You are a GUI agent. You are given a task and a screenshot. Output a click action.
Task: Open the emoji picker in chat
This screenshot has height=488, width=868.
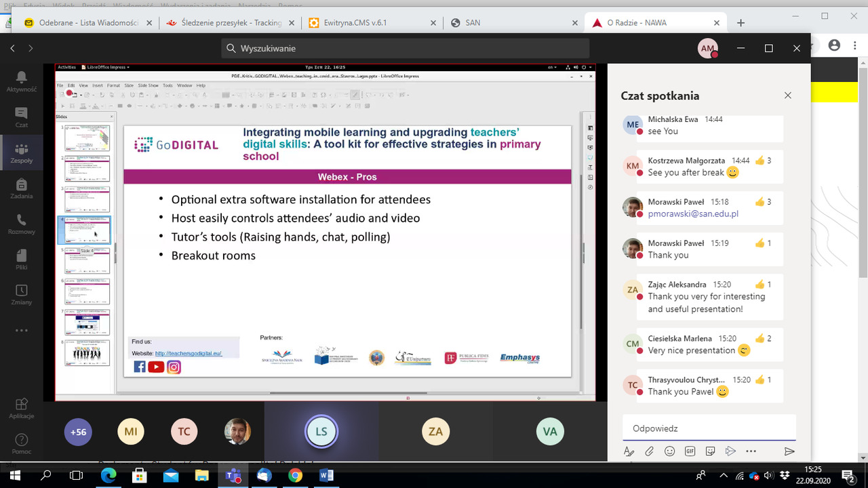(x=669, y=451)
